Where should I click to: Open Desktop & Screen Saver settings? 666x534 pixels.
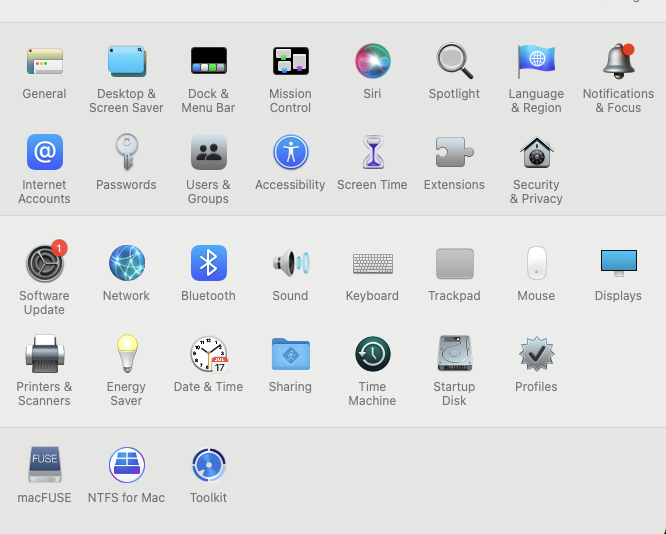coord(127,61)
